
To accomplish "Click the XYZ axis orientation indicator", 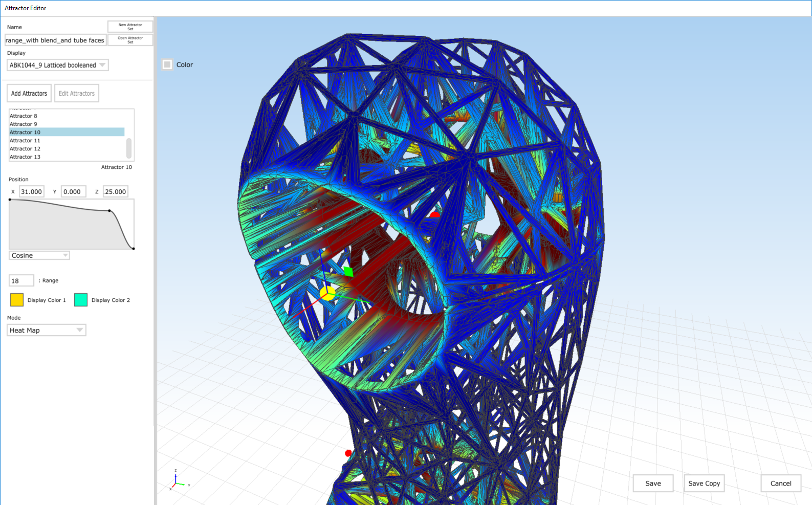I will tap(178, 481).
